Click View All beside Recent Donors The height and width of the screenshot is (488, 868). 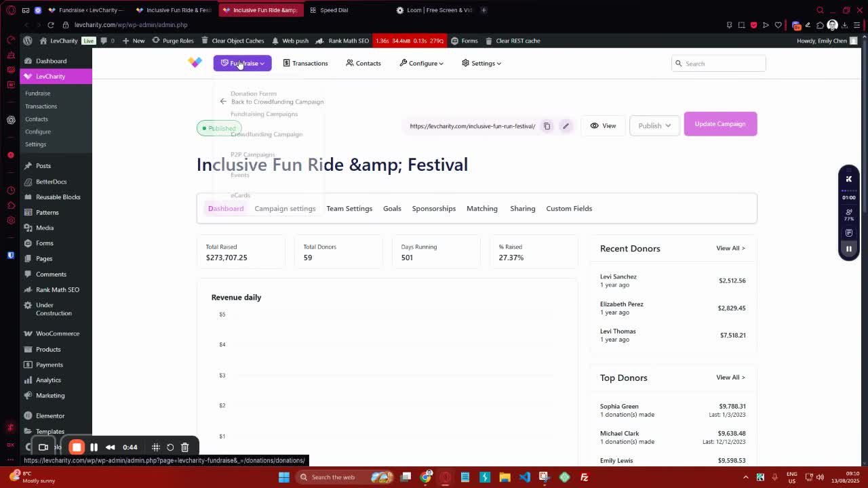pos(730,248)
